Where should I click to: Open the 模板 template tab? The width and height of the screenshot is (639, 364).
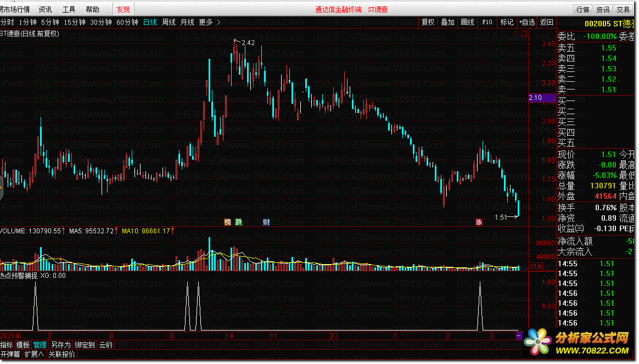[x=23, y=345]
